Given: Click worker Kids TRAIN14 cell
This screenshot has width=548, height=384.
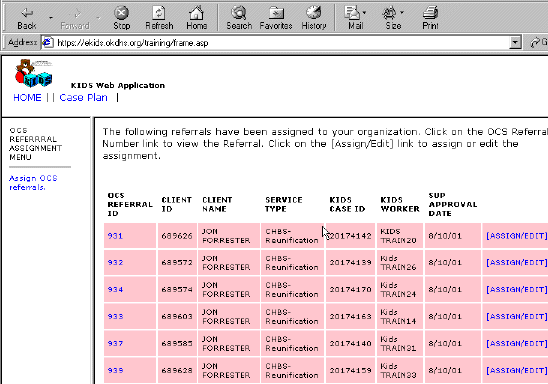Looking at the screenshot, I should tap(400, 316).
